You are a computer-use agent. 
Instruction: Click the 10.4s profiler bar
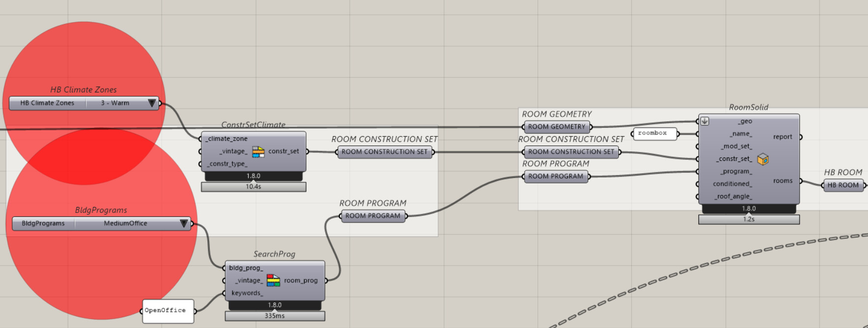point(253,187)
